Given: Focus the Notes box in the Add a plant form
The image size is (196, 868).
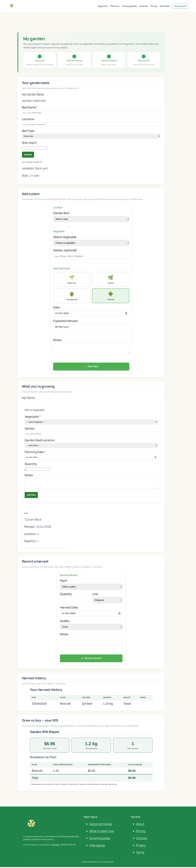Looking at the screenshot, I should point(91,348).
